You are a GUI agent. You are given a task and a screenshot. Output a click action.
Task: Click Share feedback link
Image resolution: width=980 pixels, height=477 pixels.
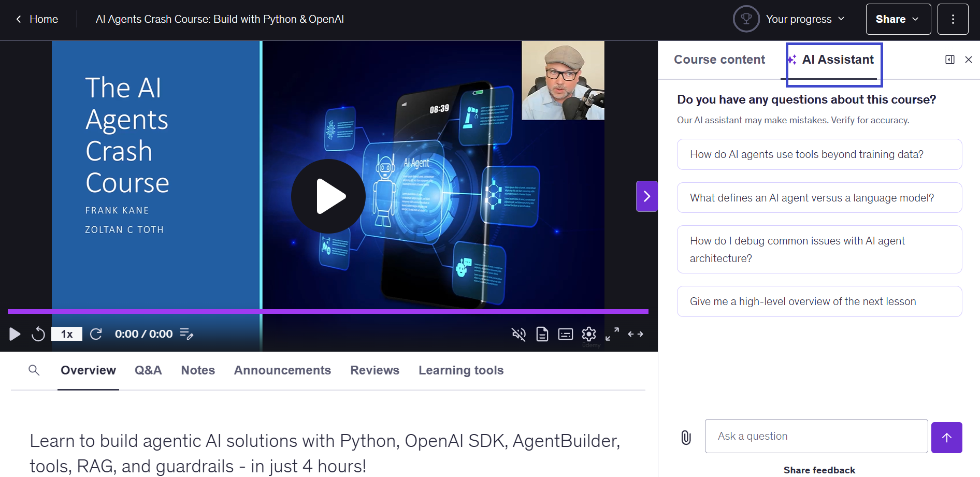tap(819, 470)
